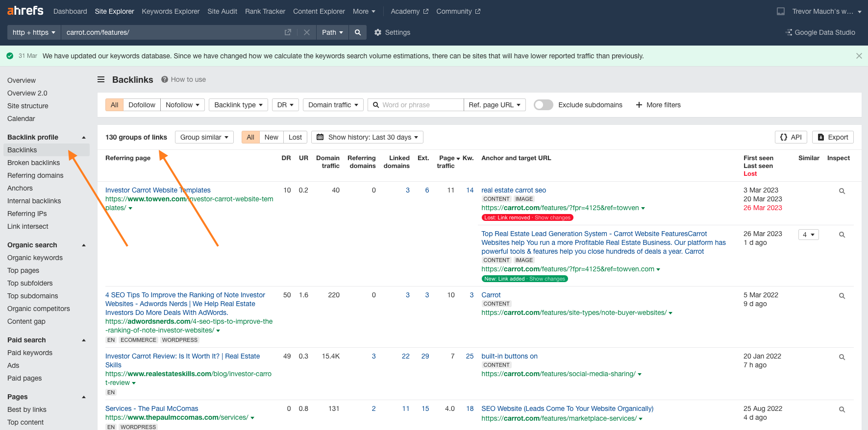Select the All link-type filter

[x=114, y=105]
